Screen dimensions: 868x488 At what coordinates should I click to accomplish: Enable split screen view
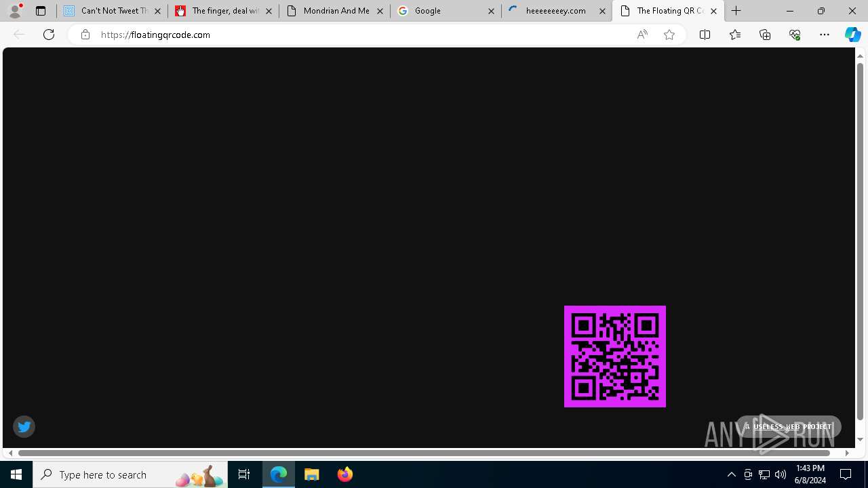[x=705, y=35]
